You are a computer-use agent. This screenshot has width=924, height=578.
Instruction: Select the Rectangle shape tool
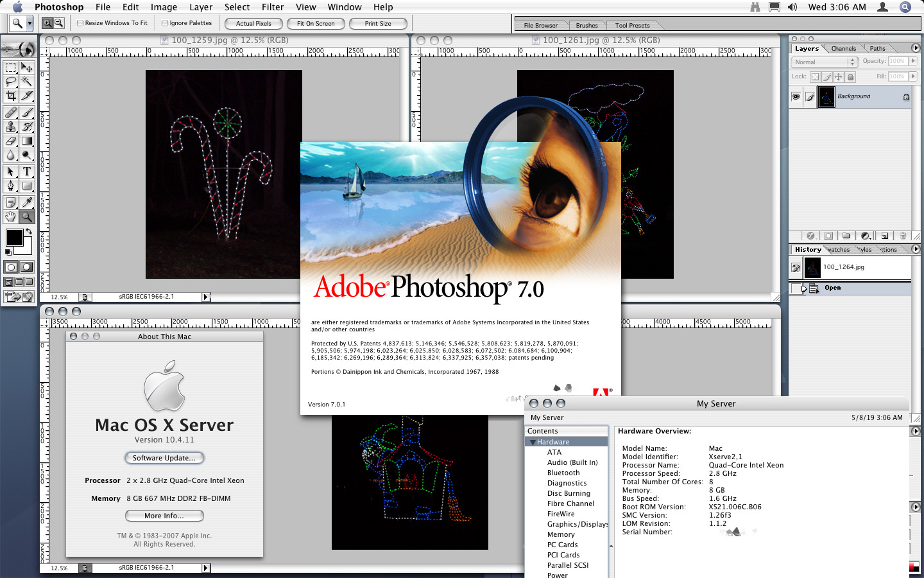pos(26,186)
